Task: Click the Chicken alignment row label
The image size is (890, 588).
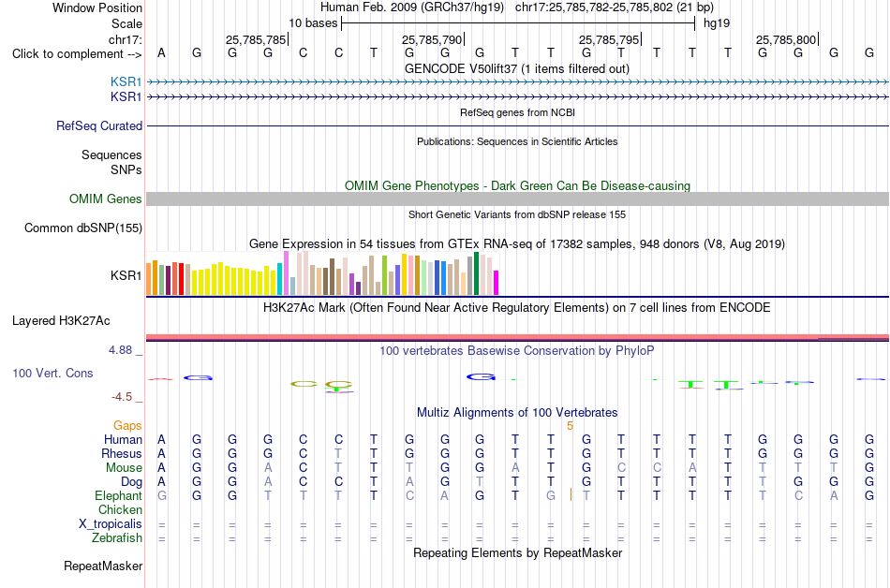Action: click(120, 509)
